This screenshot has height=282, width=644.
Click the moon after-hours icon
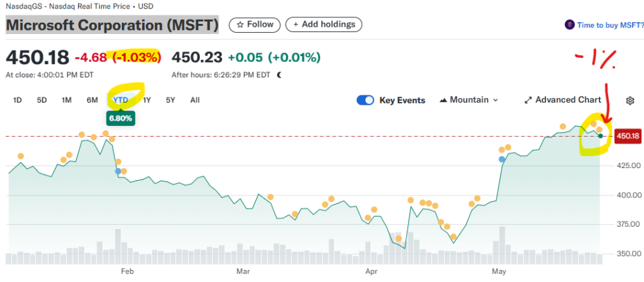click(x=279, y=75)
